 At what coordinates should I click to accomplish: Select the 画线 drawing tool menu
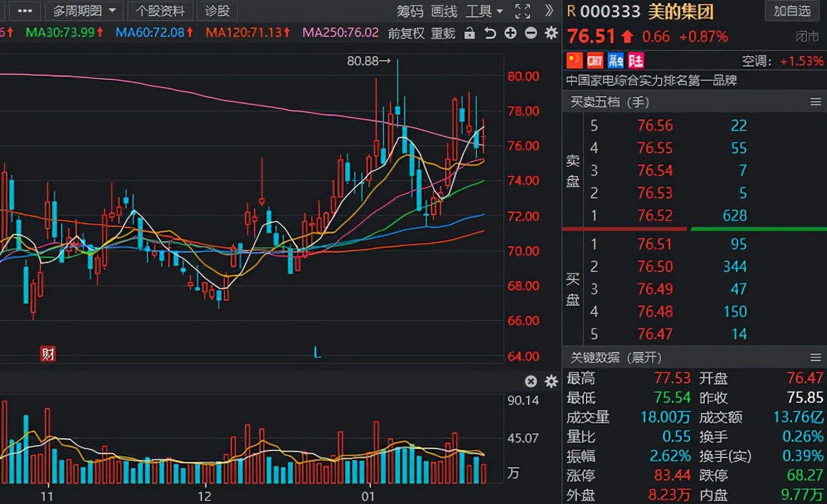444,11
